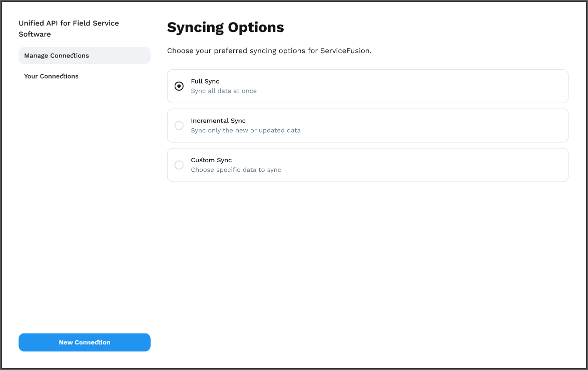Click the Incremental Sync option card
This screenshot has height=370, width=588.
(367, 125)
